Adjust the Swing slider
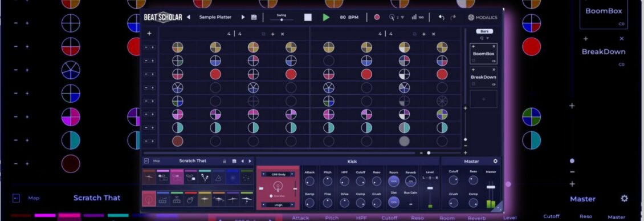Image resolution: width=644 pixels, height=221 pixels. (x=282, y=19)
